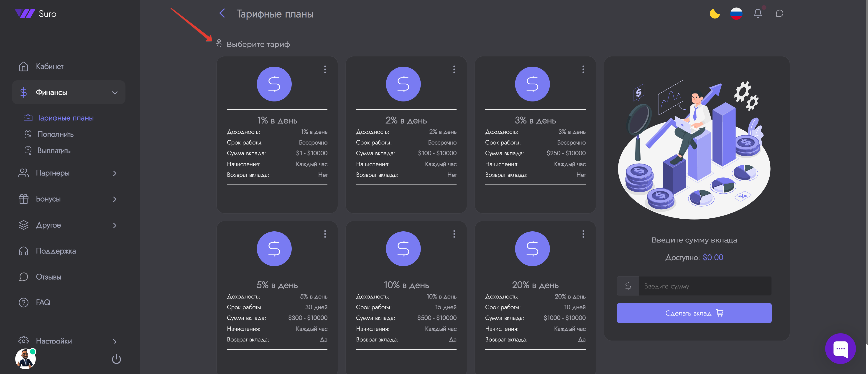Toggle dark mode with the moon icon
868x374 pixels.
coord(714,13)
